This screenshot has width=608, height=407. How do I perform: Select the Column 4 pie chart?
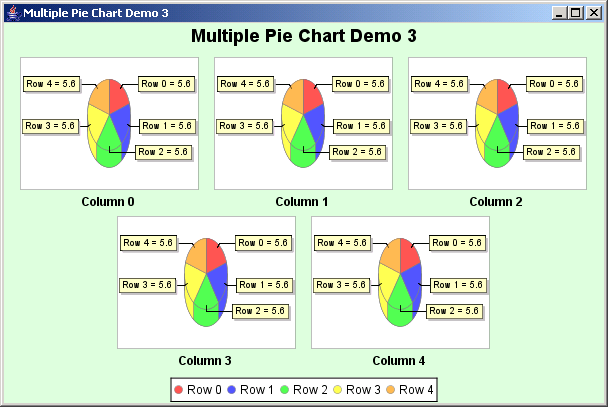400,281
